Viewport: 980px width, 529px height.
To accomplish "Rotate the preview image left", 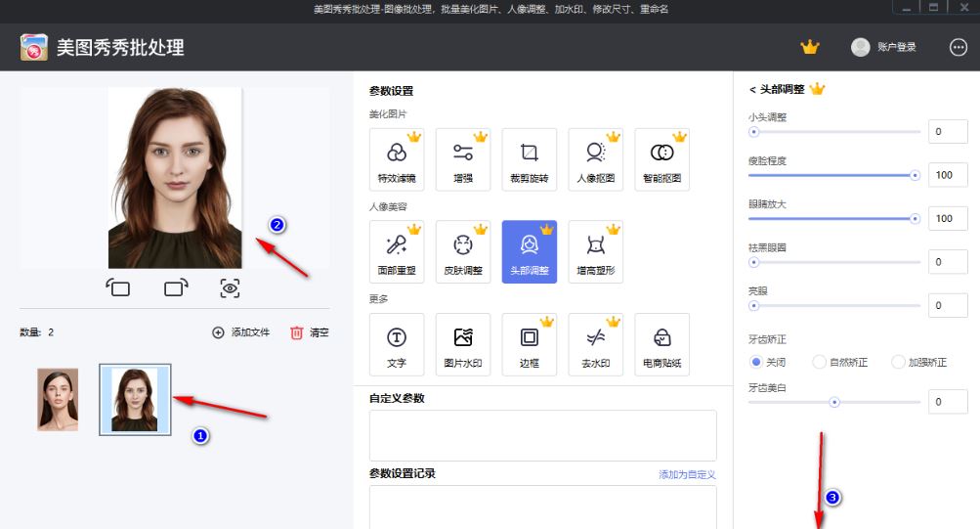I will 117,287.
